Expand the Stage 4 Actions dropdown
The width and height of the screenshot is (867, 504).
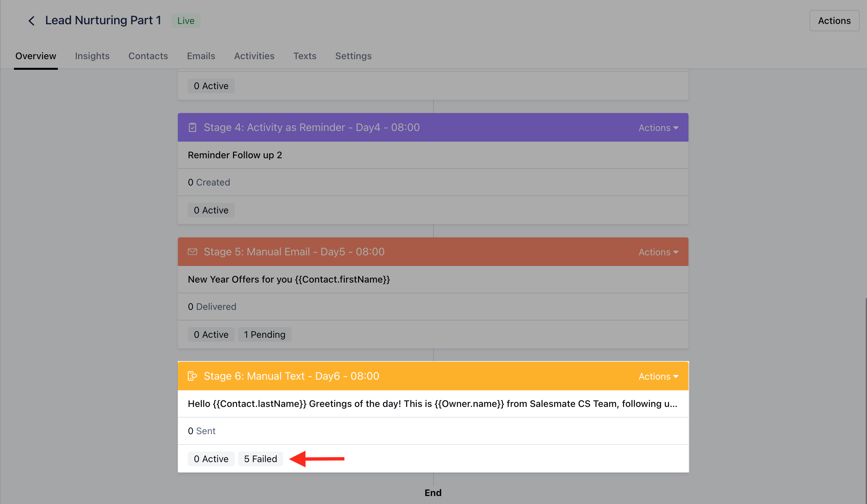point(658,128)
